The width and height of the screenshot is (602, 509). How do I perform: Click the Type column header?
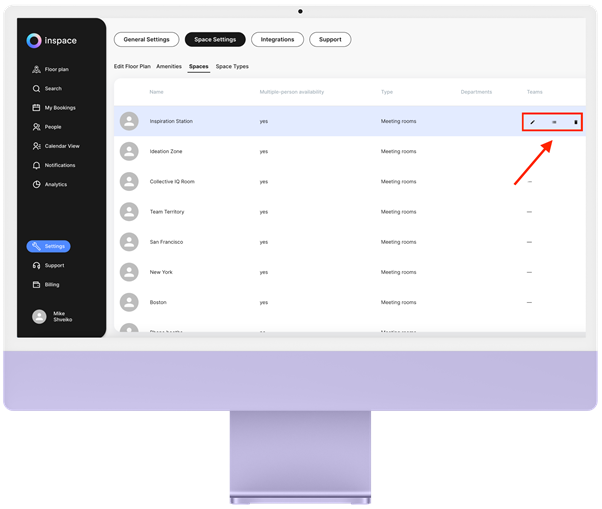[387, 92]
